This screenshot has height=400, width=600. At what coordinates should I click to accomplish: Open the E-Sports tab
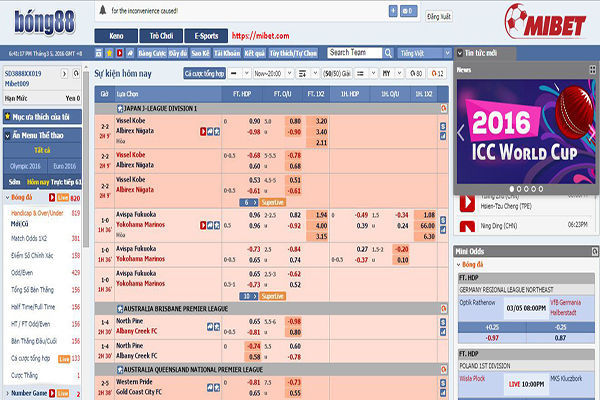click(x=206, y=36)
